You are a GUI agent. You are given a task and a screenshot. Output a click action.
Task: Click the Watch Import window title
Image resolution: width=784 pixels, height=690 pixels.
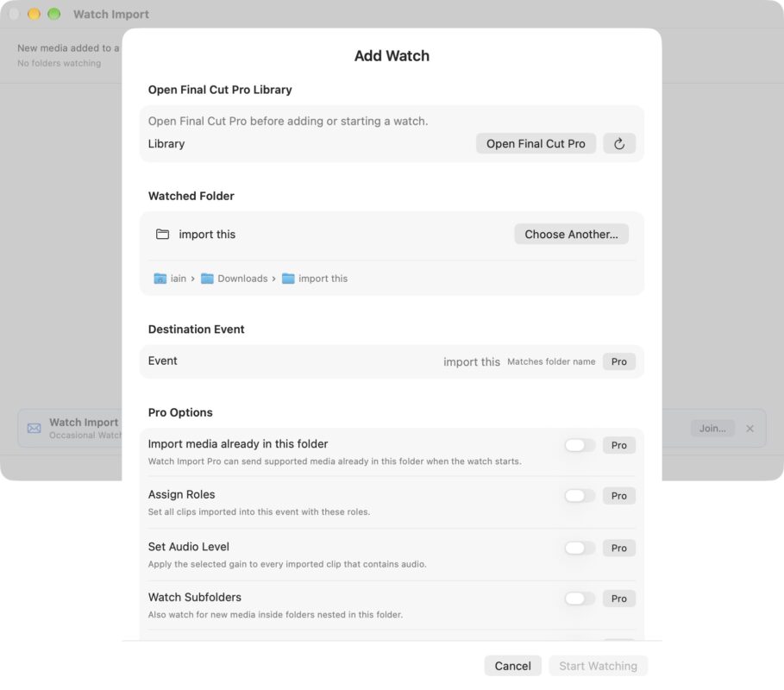click(111, 14)
